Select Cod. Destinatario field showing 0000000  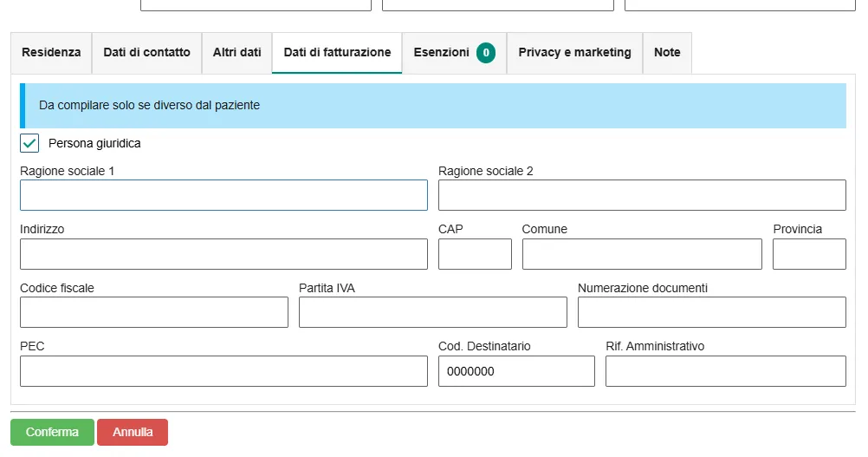(516, 371)
